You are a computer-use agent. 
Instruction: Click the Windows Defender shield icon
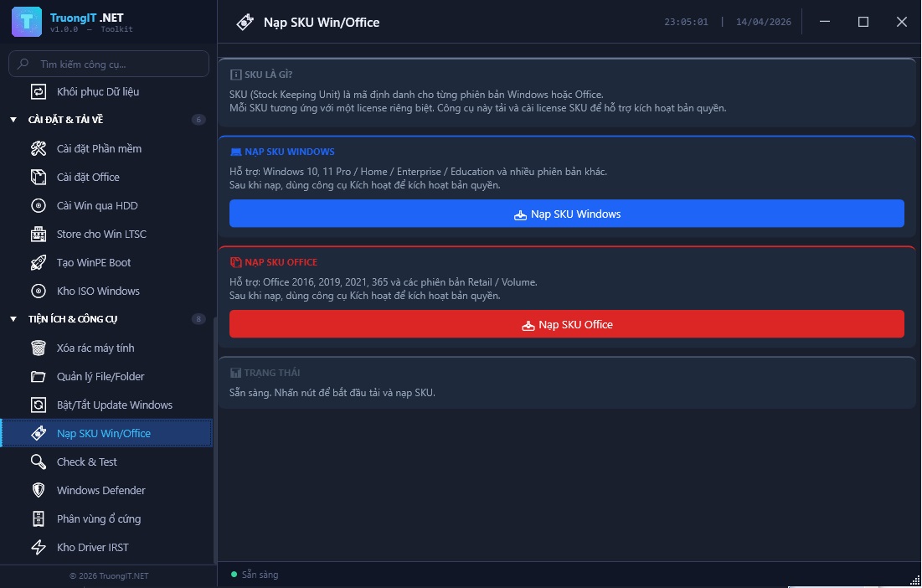point(39,491)
